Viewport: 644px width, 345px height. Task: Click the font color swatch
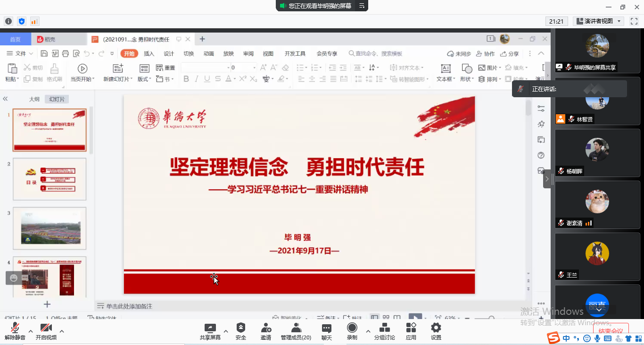(229, 79)
